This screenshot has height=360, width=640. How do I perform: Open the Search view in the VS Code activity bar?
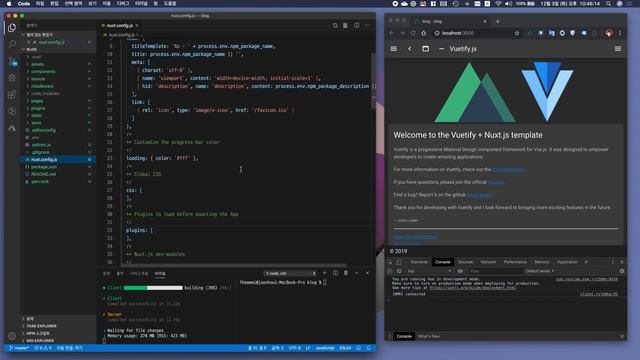tap(12, 44)
